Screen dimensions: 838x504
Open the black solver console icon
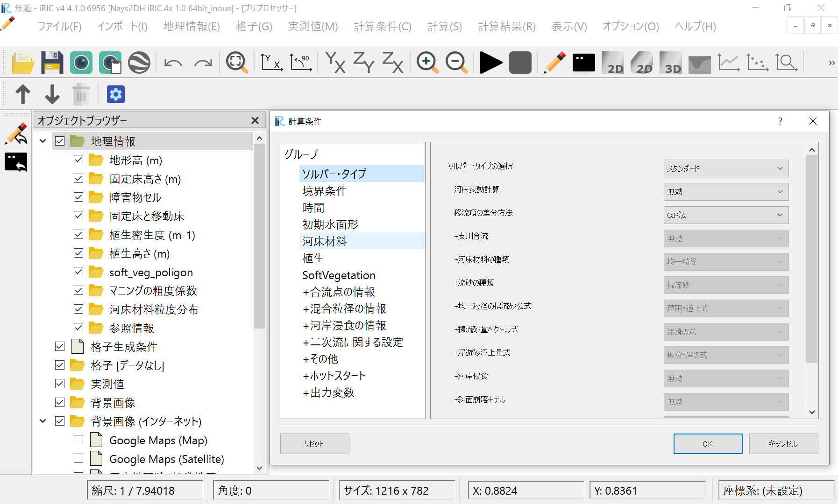584,63
